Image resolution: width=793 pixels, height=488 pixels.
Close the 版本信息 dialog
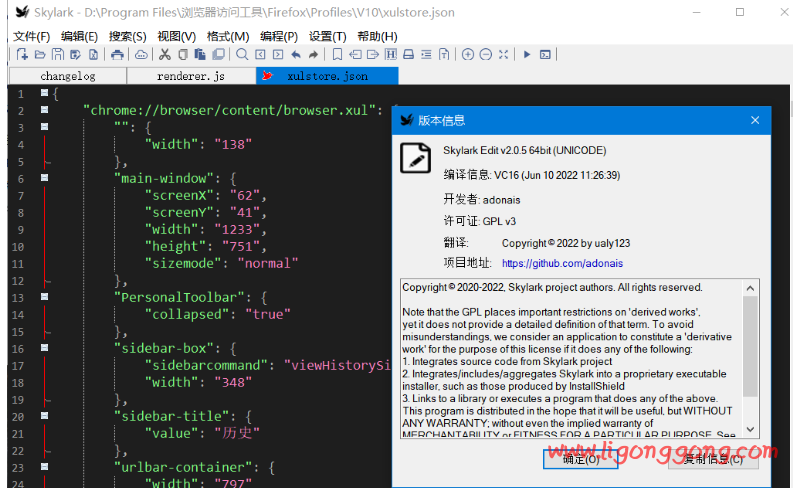tap(755, 120)
